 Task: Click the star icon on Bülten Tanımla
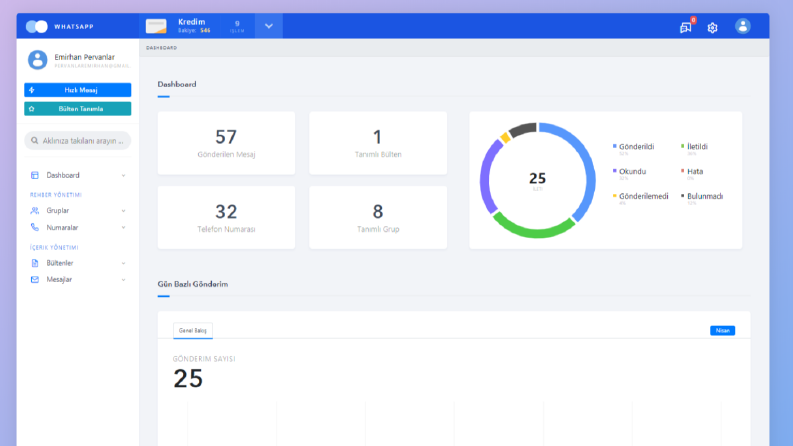(x=32, y=109)
